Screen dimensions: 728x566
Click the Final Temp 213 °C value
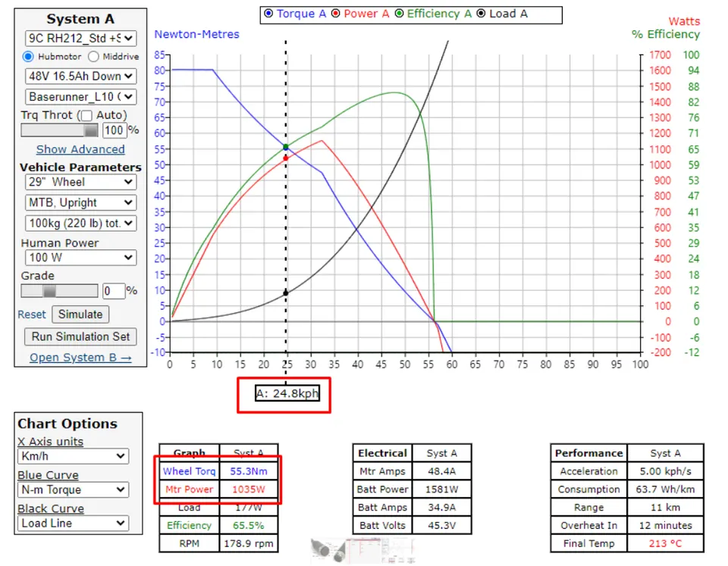click(666, 544)
